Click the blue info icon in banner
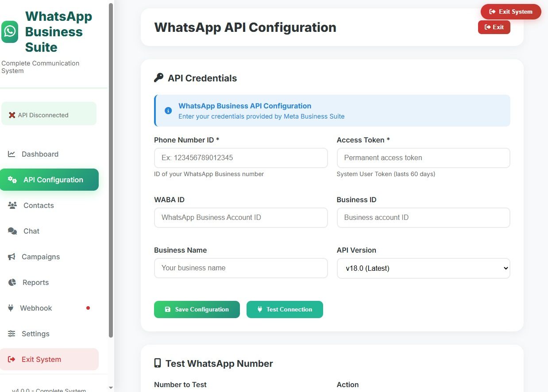 [x=168, y=111]
